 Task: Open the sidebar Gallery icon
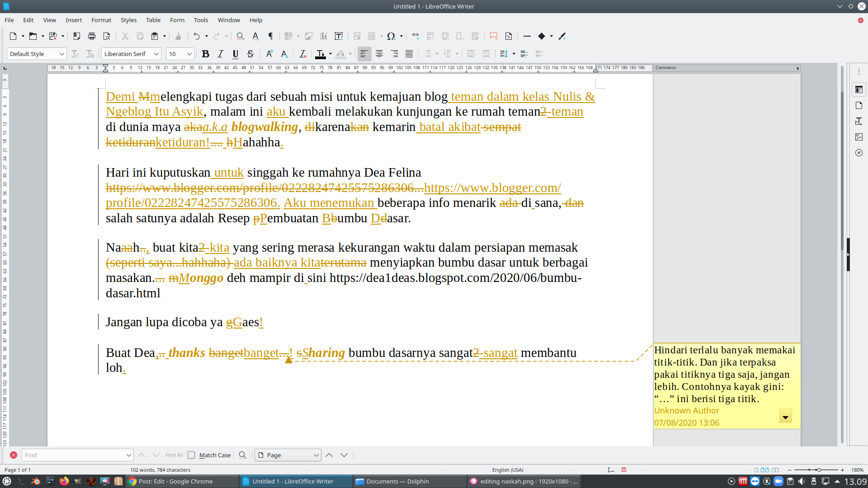click(x=859, y=137)
